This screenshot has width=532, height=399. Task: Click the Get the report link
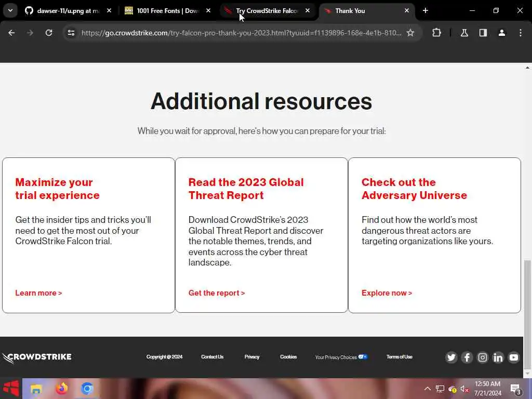coord(217,293)
